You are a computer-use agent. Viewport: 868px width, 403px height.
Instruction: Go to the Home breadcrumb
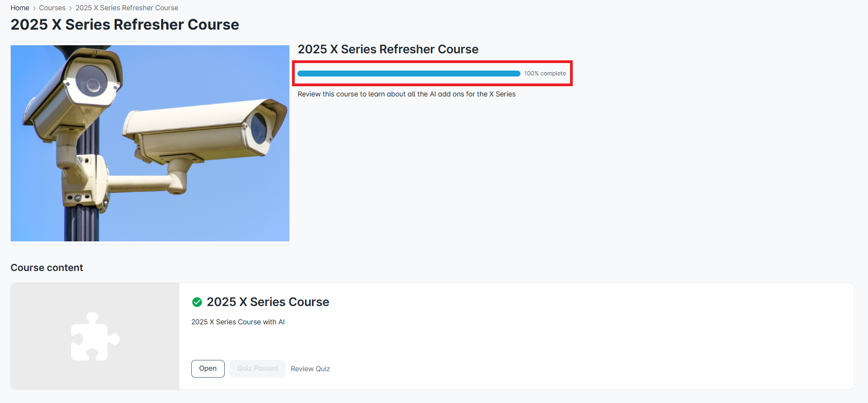click(x=20, y=8)
